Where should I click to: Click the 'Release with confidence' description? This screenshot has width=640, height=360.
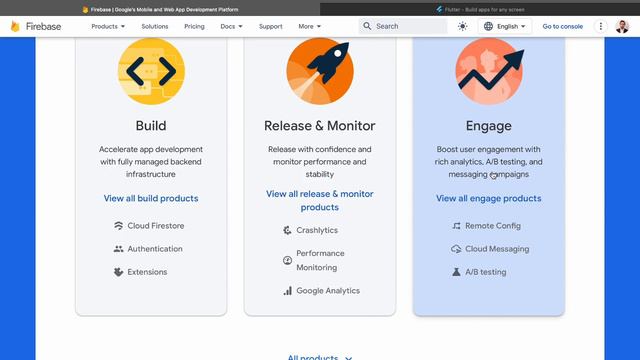(x=320, y=162)
